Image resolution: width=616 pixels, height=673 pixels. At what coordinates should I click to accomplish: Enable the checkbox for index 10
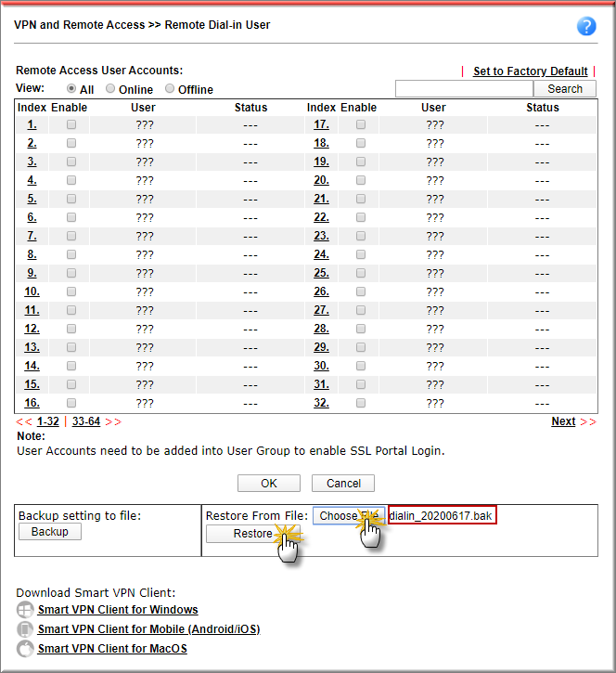coord(71,291)
